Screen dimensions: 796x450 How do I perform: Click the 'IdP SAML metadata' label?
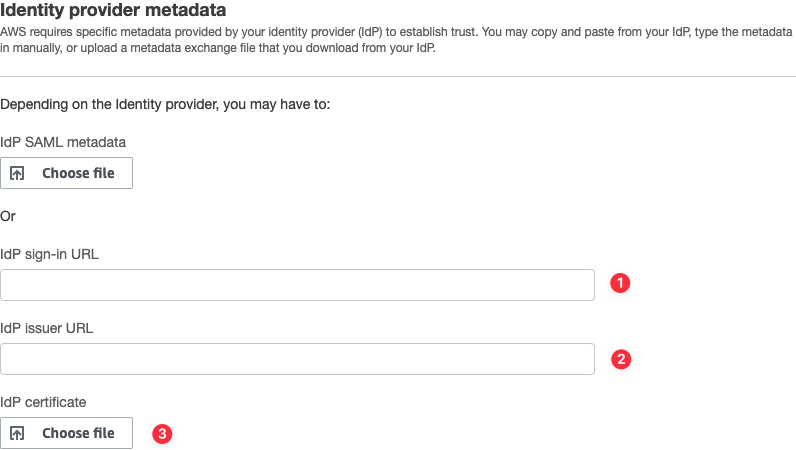64,142
